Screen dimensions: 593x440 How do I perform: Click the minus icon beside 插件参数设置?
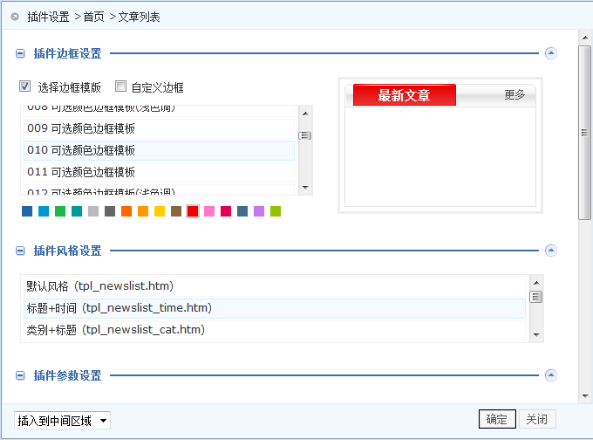point(20,376)
